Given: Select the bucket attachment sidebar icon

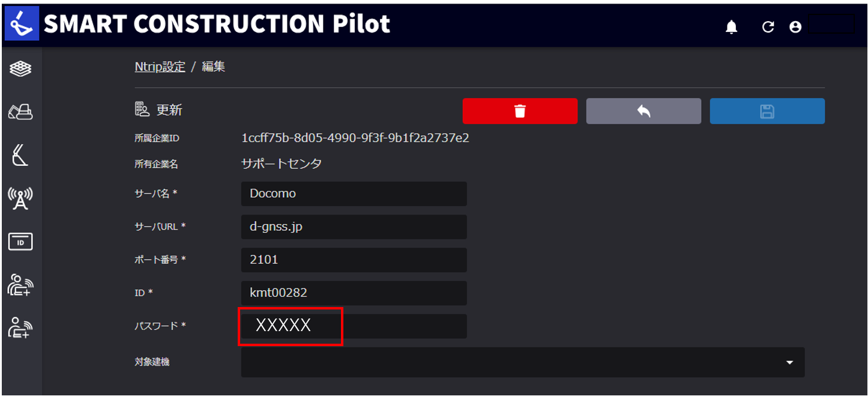Looking at the screenshot, I should [x=20, y=156].
